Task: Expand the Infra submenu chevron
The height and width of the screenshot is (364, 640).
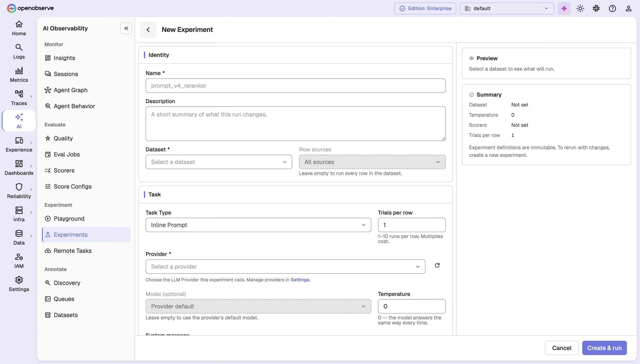Action: 31,212
